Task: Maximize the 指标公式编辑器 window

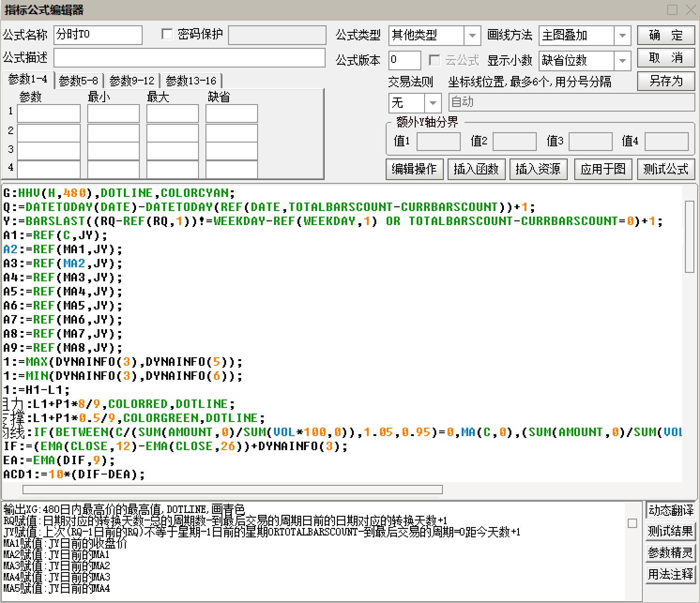Action: (x=672, y=10)
